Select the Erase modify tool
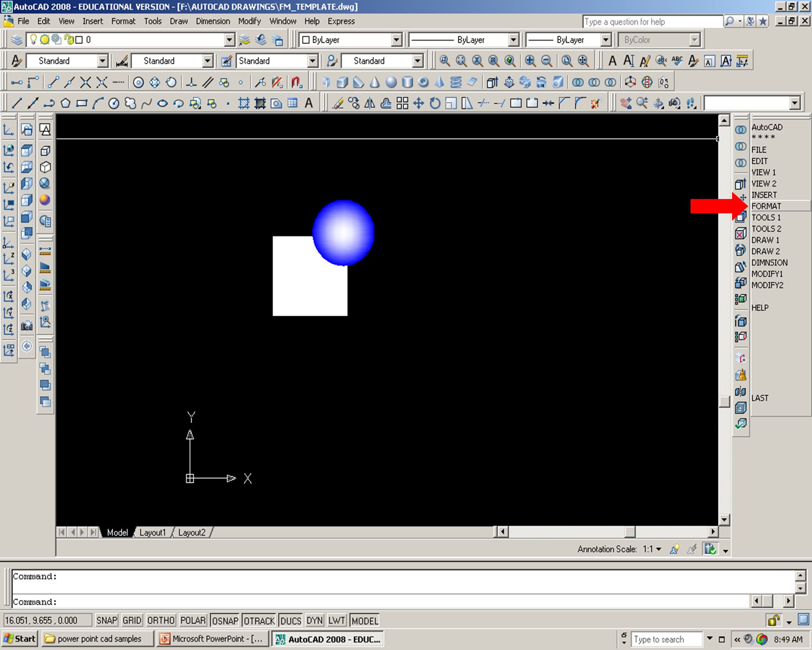The image size is (812, 650). pyautogui.click(x=337, y=103)
